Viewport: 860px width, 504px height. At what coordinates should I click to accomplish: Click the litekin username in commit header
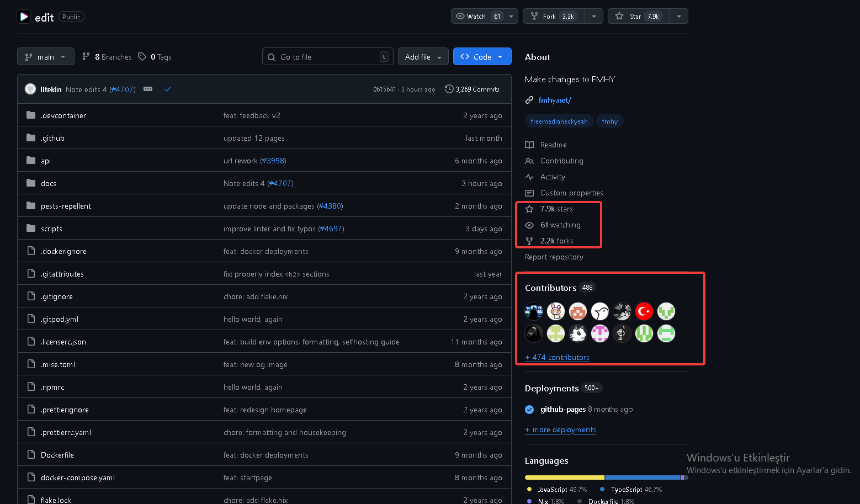[x=51, y=89]
